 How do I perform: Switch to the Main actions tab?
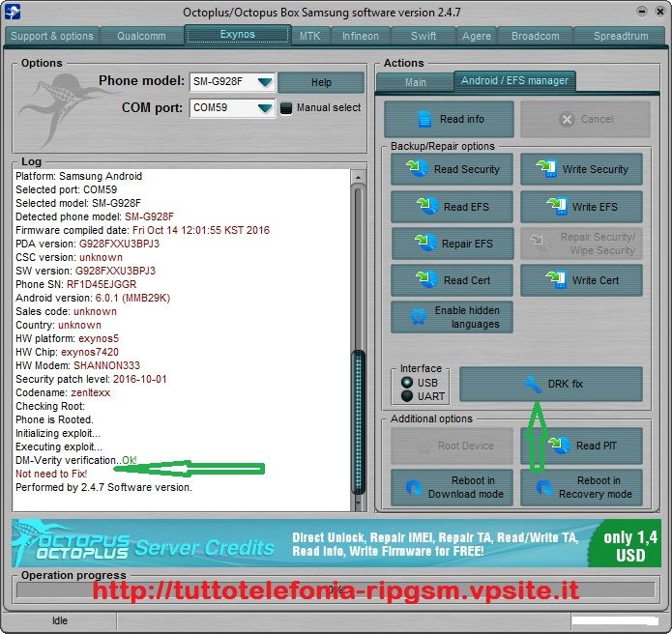[x=415, y=82]
